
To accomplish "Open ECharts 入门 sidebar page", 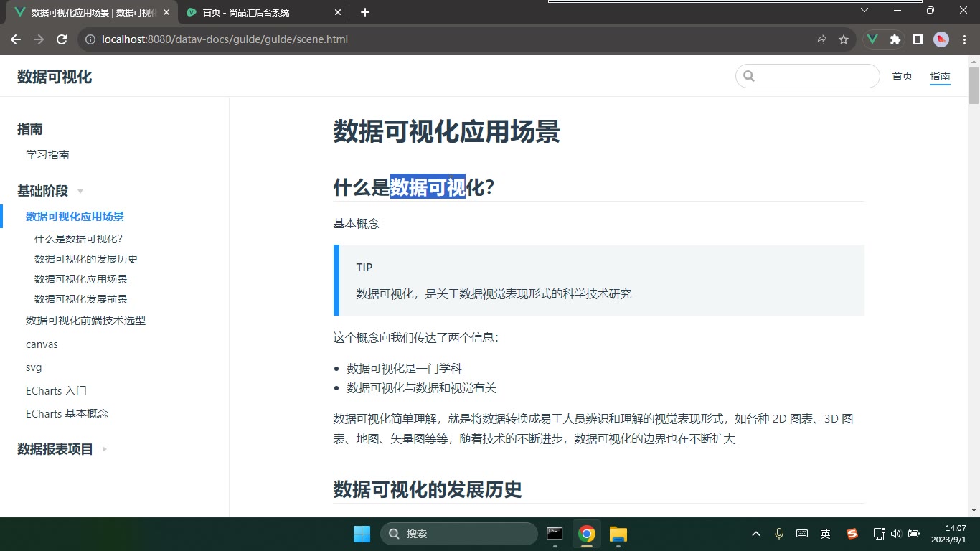I will coord(56,391).
